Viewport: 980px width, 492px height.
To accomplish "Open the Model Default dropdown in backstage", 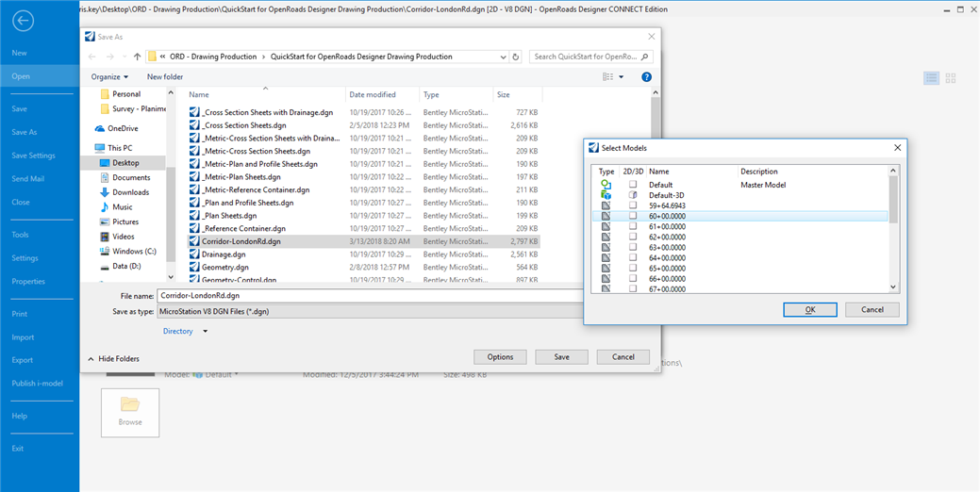I will coord(236,374).
